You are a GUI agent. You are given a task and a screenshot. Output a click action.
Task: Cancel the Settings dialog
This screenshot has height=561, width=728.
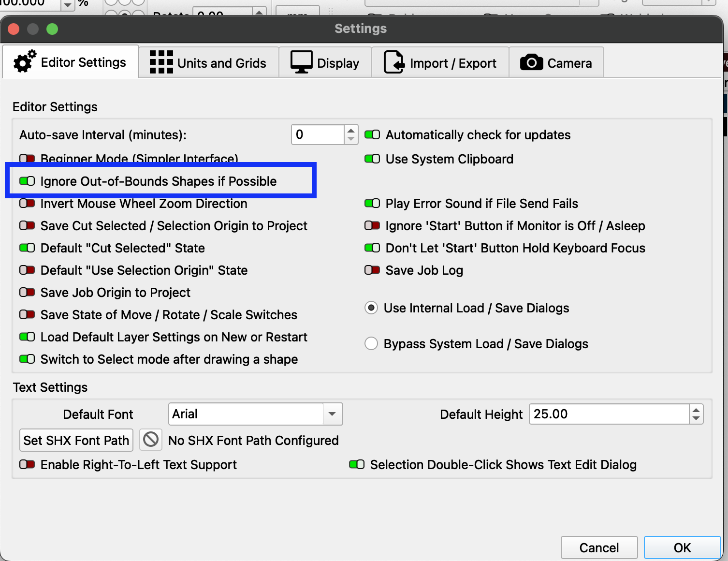(x=599, y=547)
